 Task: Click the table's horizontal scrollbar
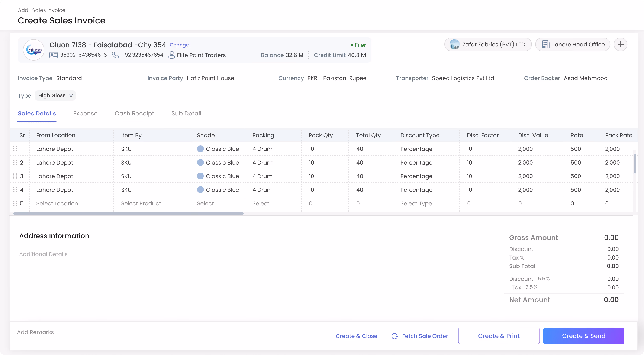point(128,214)
